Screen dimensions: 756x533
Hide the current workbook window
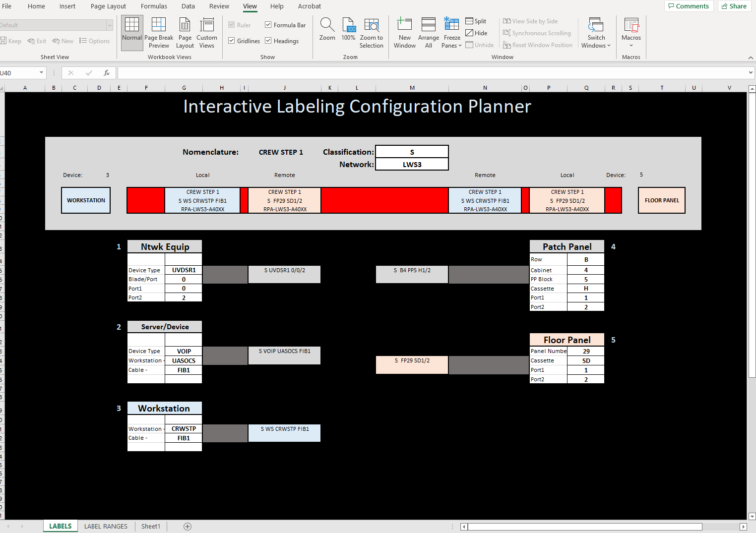click(476, 33)
